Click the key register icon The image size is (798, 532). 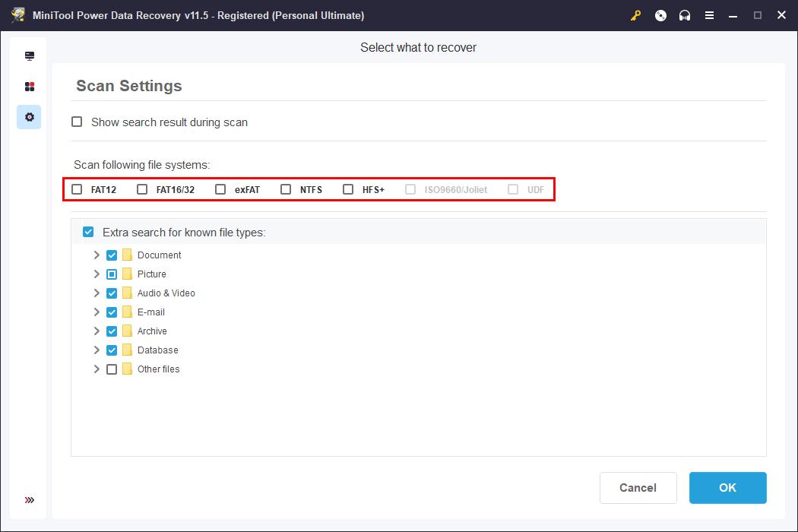tap(635, 16)
